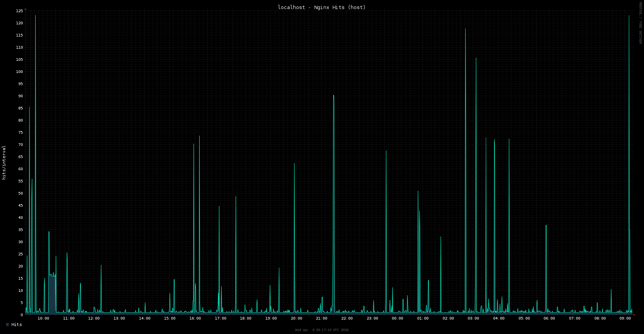Click the 18:00 x-axis time label
Image resolution: width=644 pixels, height=334 pixels.
[x=246, y=318]
